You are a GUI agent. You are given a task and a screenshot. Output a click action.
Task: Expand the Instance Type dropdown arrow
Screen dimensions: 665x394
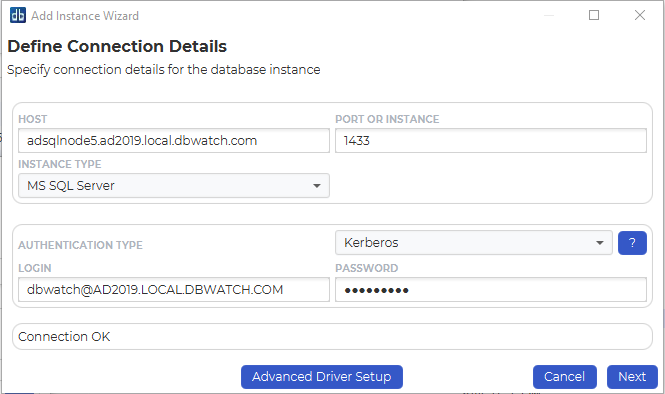316,186
